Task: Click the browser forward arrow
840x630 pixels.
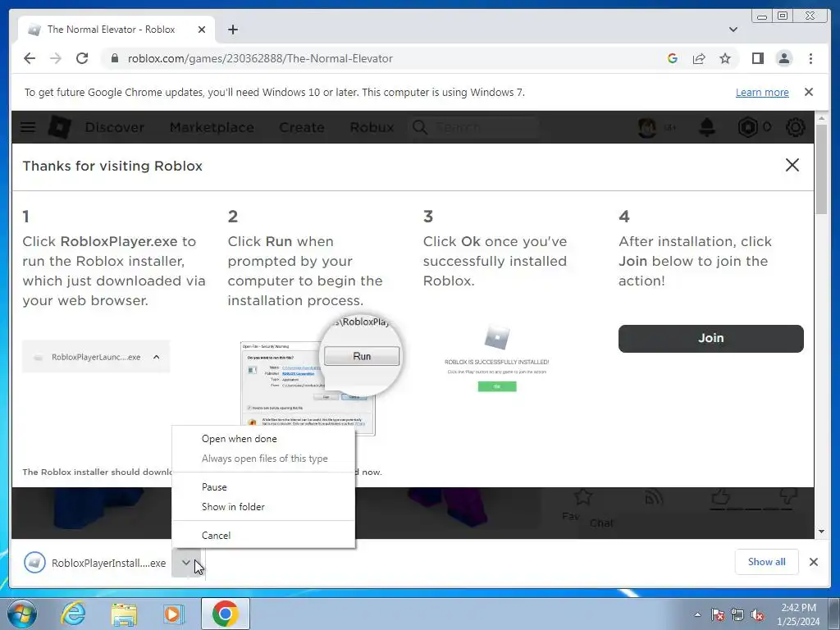Action: click(56, 58)
